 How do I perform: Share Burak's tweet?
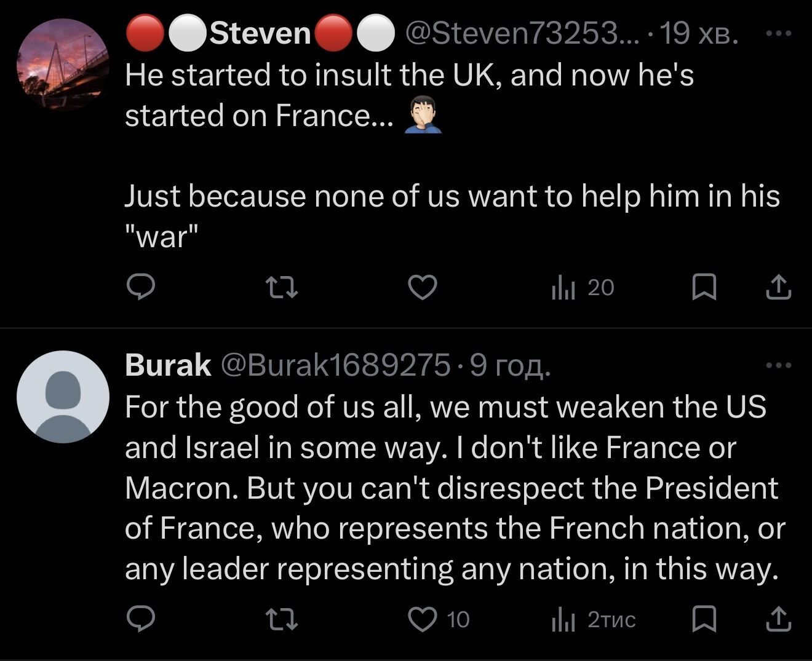[x=778, y=619]
